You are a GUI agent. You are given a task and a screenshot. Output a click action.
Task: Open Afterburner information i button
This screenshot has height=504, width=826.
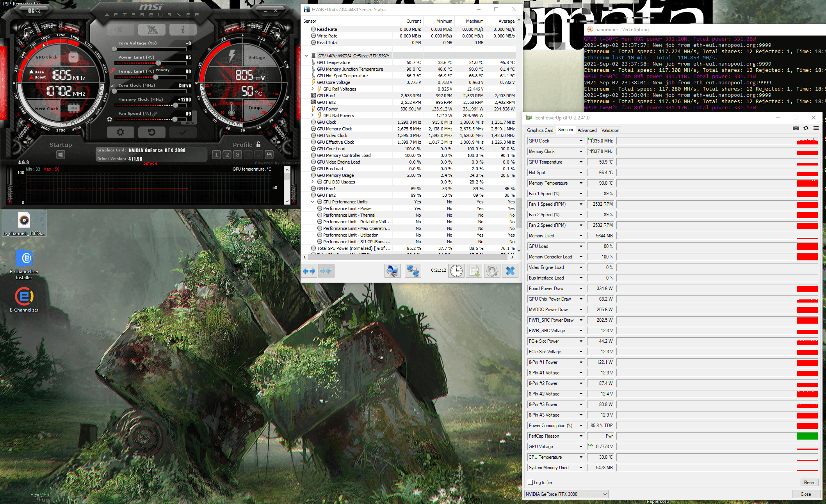183,30
